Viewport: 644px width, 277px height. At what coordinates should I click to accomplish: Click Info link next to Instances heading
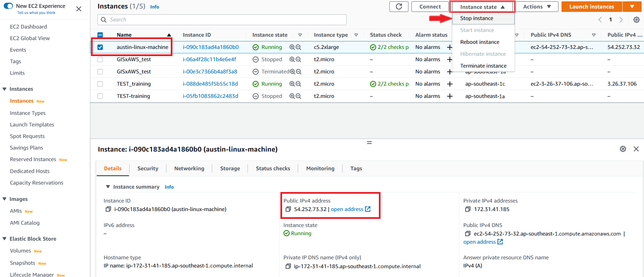point(154,7)
